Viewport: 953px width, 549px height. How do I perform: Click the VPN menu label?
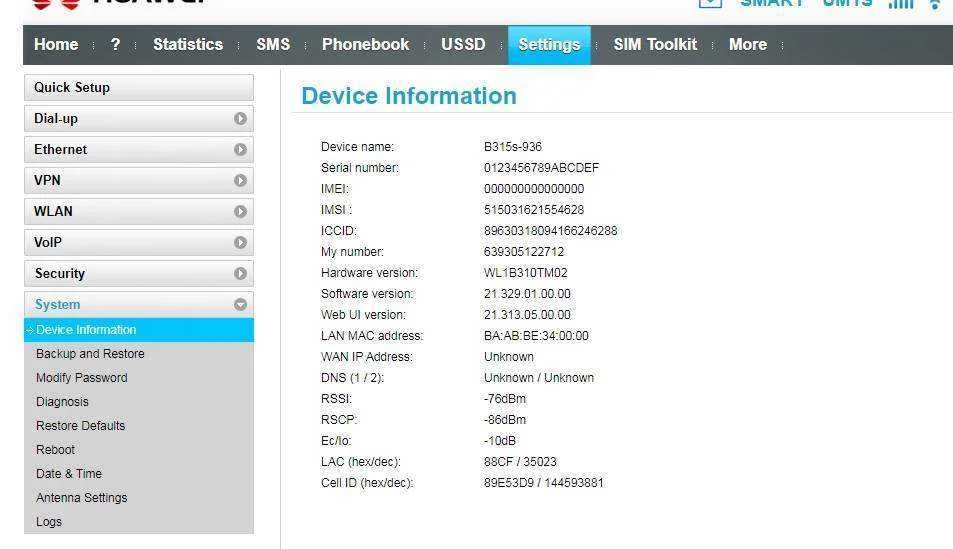tap(47, 181)
